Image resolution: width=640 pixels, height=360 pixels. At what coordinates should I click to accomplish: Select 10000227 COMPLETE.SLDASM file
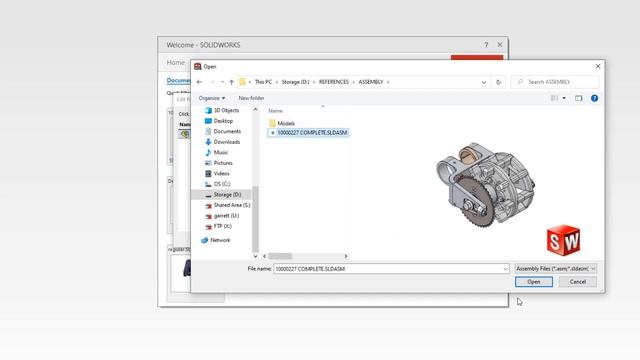tap(309, 133)
